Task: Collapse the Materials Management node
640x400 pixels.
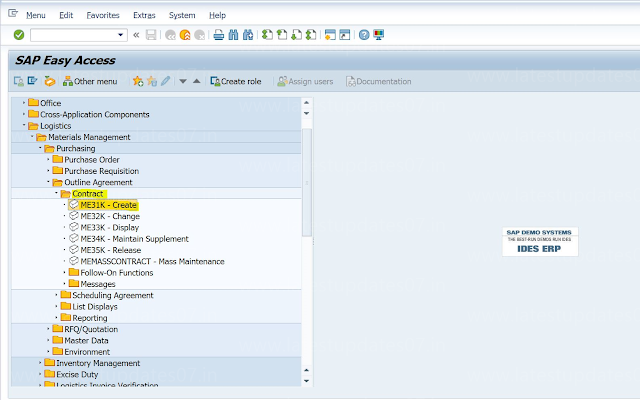Action: (x=32, y=137)
